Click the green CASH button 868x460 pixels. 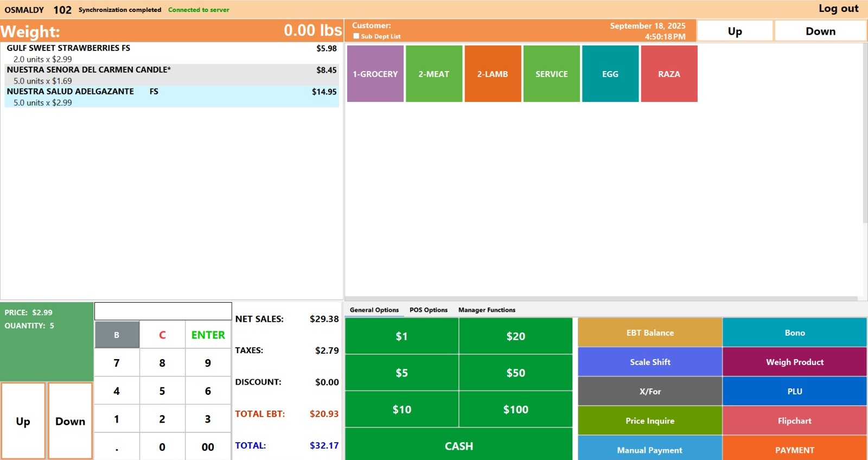tap(459, 445)
